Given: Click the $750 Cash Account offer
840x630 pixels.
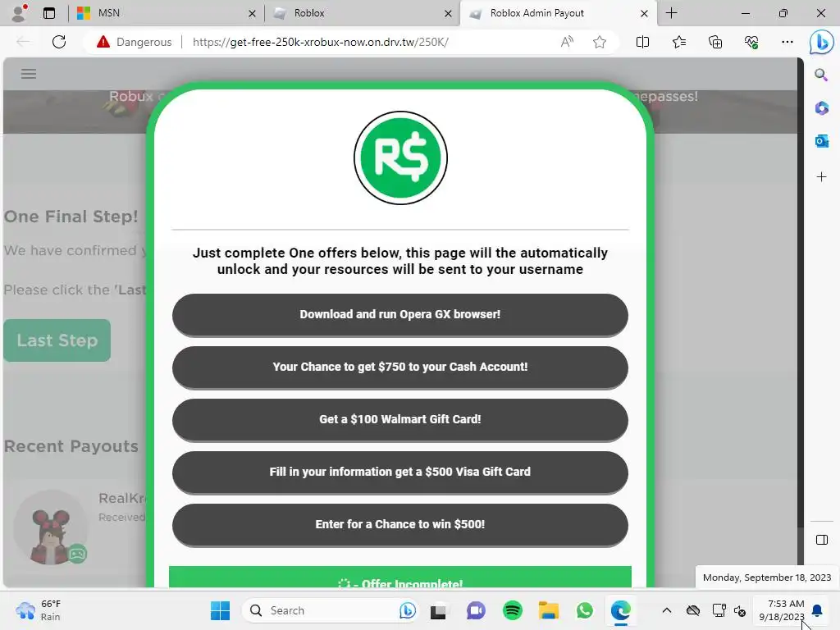Looking at the screenshot, I should tap(400, 367).
